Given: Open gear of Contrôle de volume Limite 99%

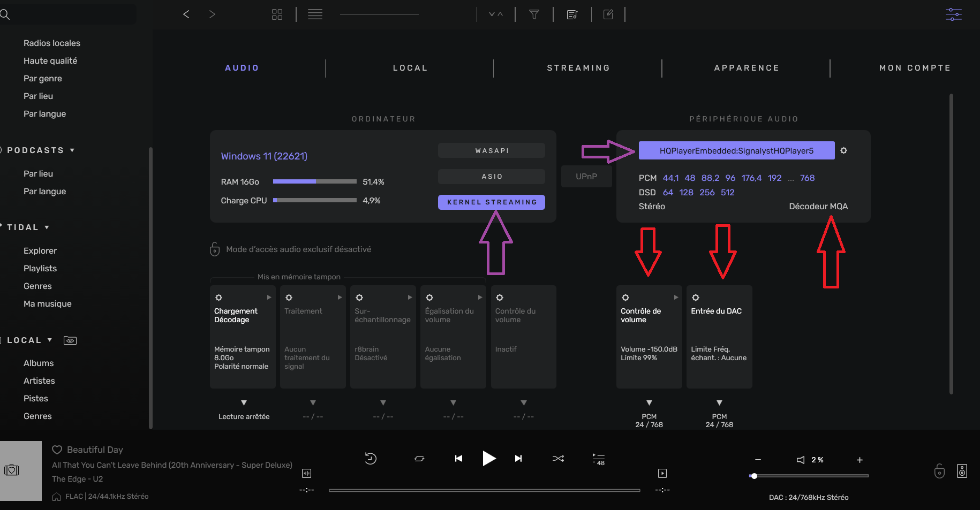Looking at the screenshot, I should pos(625,298).
